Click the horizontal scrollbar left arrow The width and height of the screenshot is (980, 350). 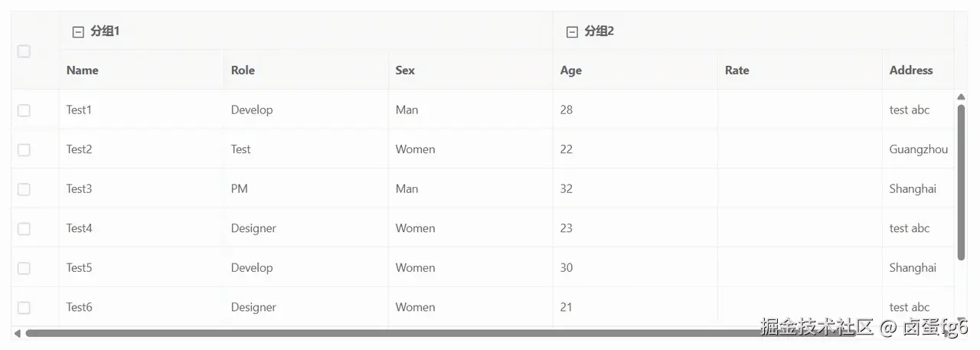click(17, 333)
